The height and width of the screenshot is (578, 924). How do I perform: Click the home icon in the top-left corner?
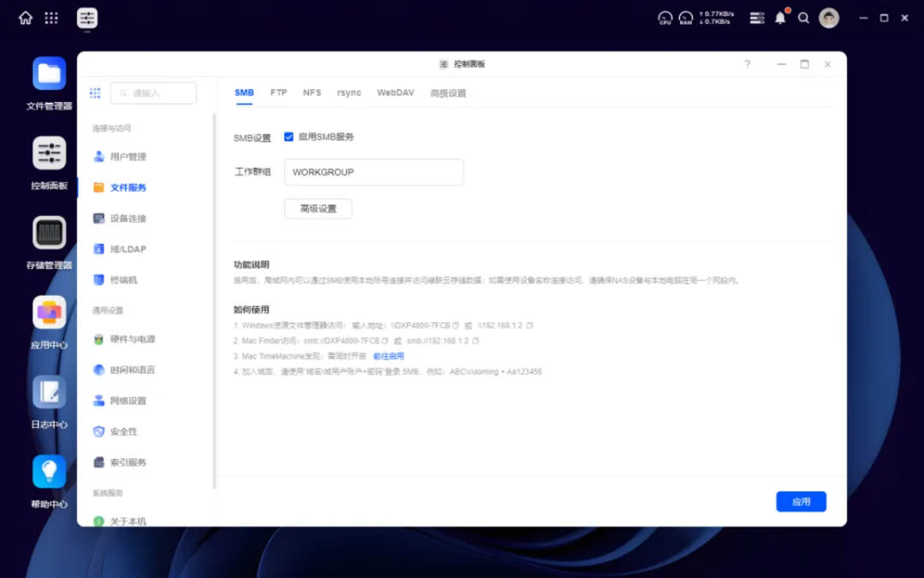(x=23, y=17)
